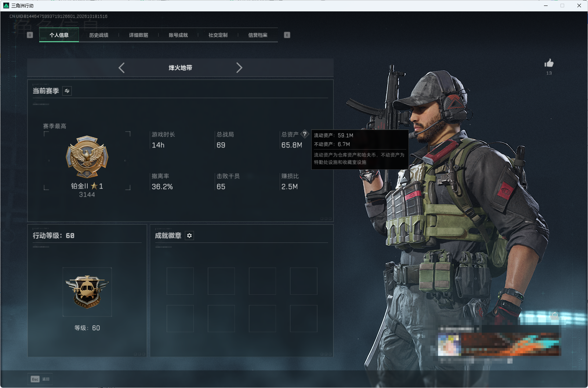Click the Esc 返回 back button

[40, 379]
